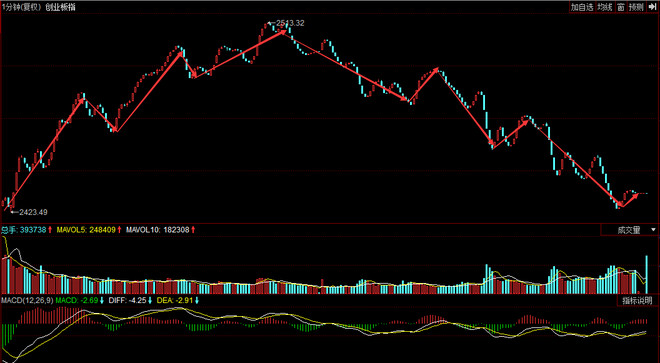Click the collapse-right arrow icon in top toolbar
The height and width of the screenshot is (363, 660).
tap(652, 7)
